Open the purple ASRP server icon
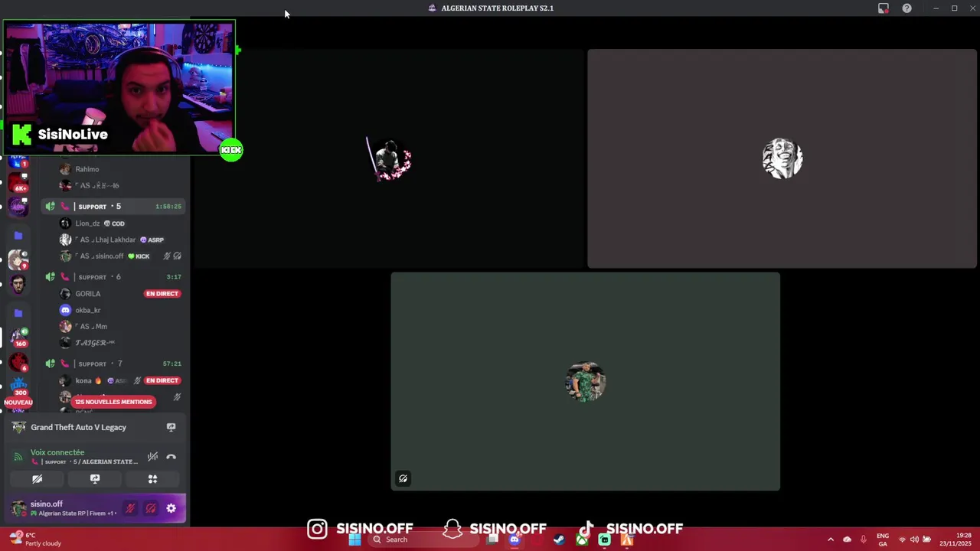980x551 pixels. pos(18,207)
